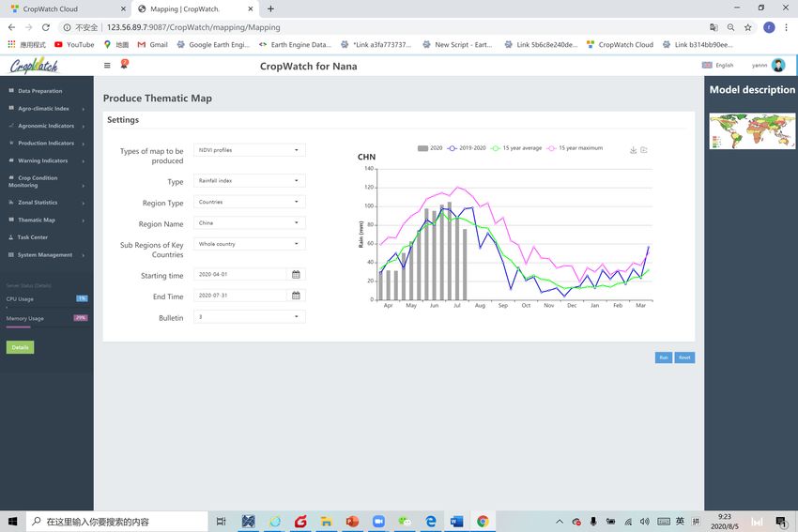Open WeChat from the taskbar
Viewport: 798px width, 532px height.
(405, 522)
